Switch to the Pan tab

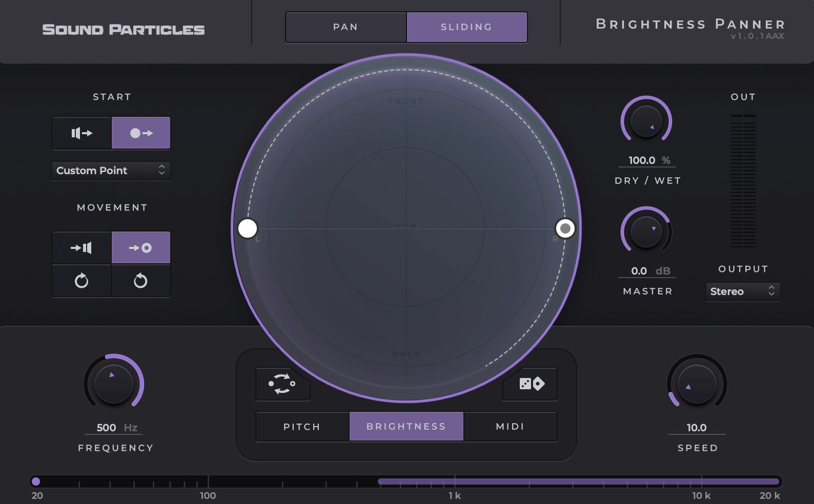345,27
